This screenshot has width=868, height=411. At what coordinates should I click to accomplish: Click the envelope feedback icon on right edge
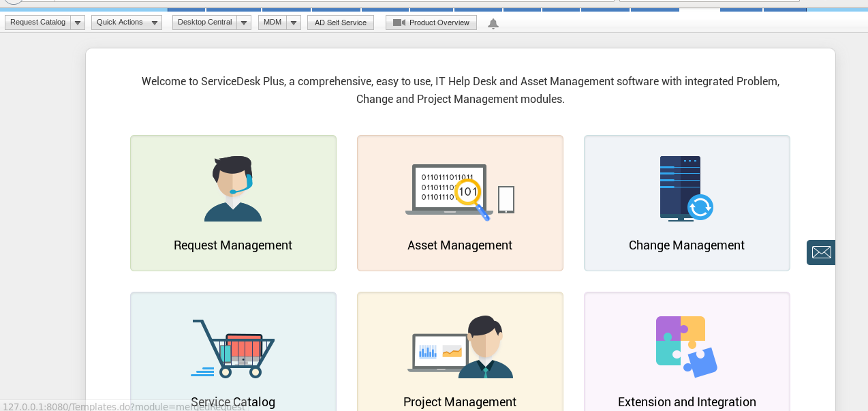[821, 252]
